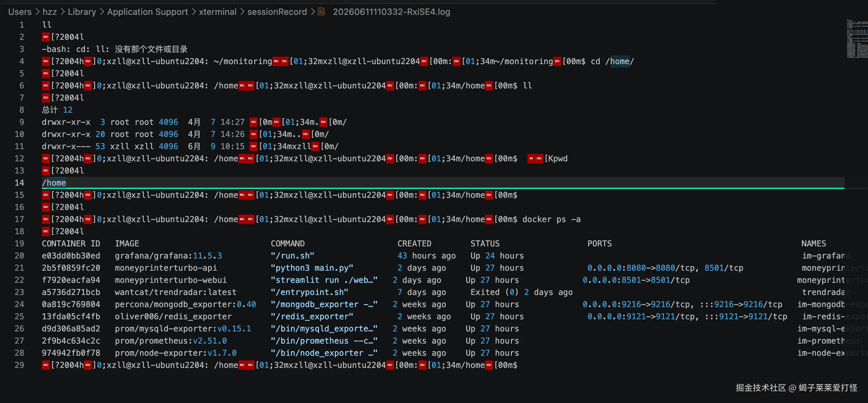Click the highlighted "/home" output line
Screen dimensions: 868x403
click(54, 183)
